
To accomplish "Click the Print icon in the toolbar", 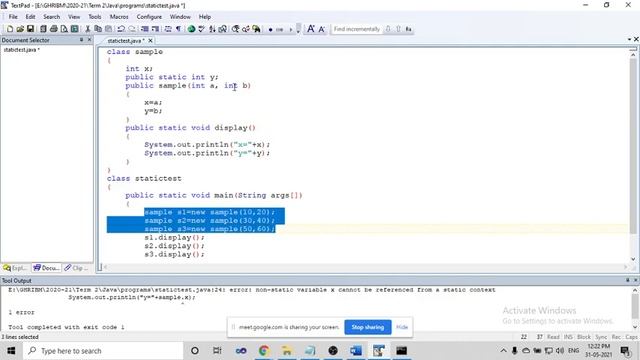I will point(53,29).
